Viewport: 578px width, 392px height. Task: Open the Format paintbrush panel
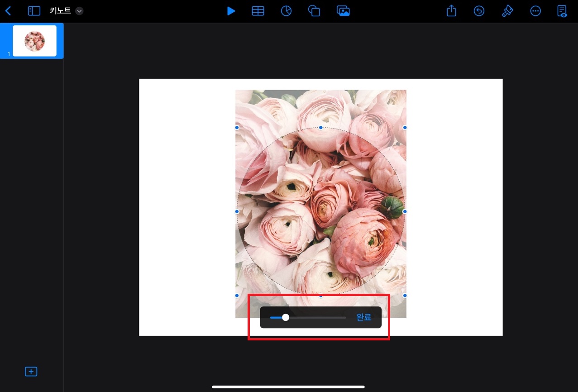click(x=507, y=11)
